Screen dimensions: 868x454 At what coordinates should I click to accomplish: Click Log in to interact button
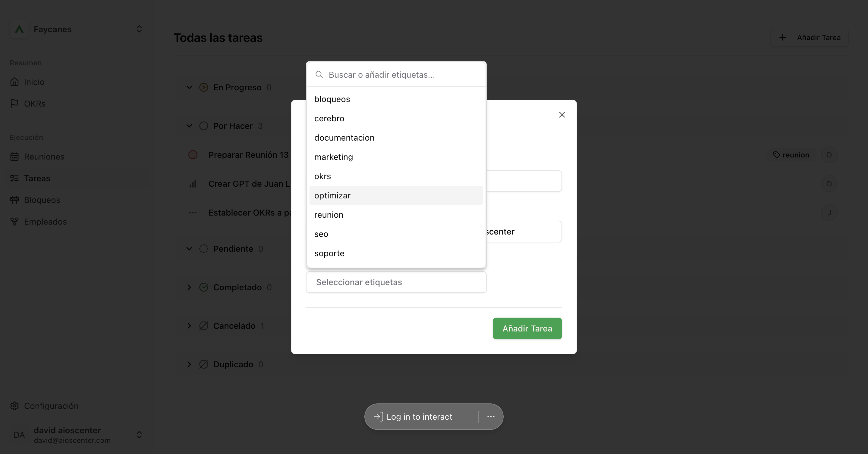pos(413,417)
